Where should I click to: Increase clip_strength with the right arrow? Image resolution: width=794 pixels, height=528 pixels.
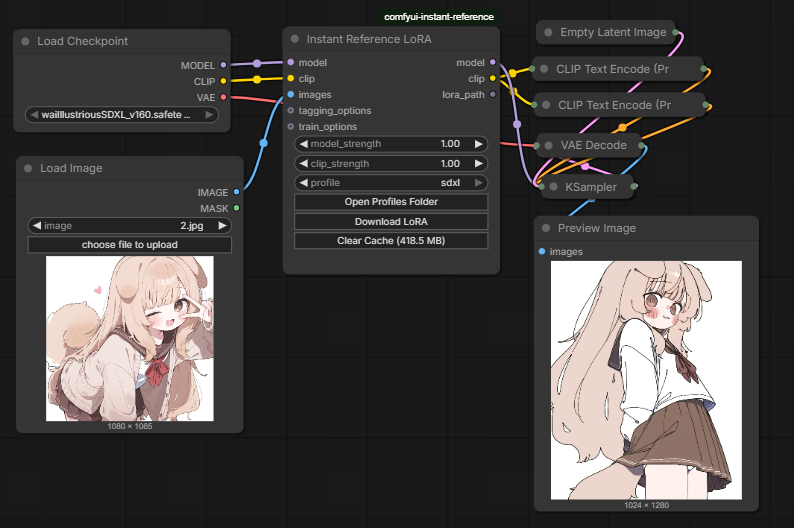point(479,164)
